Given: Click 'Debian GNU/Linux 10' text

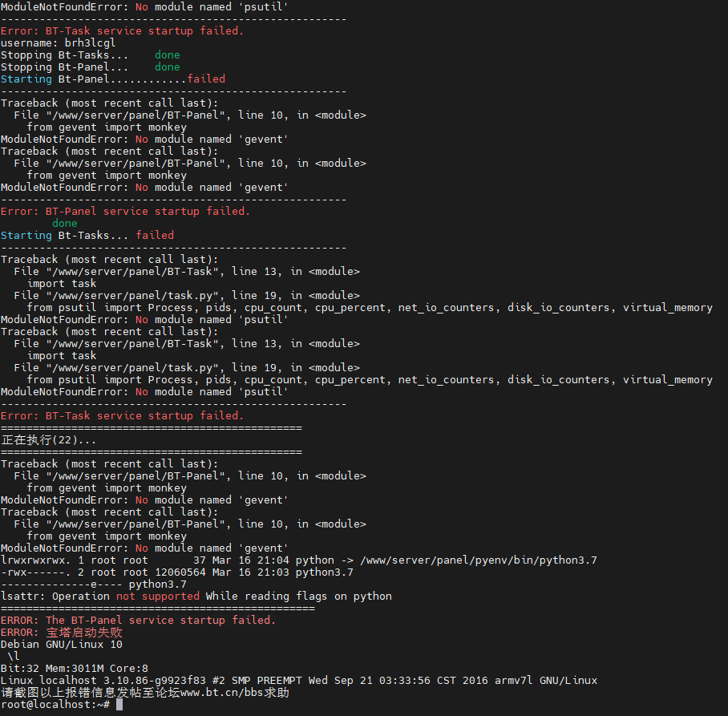Looking at the screenshot, I should 61,645.
